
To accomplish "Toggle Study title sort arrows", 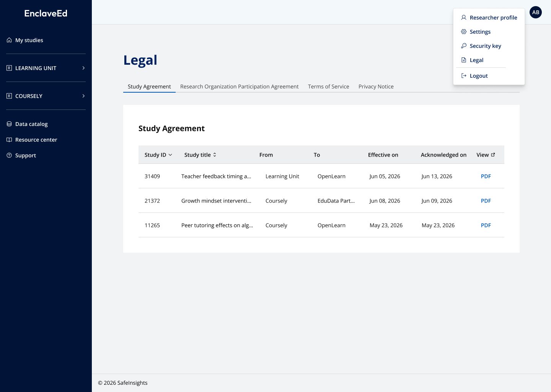I will 215,155.
